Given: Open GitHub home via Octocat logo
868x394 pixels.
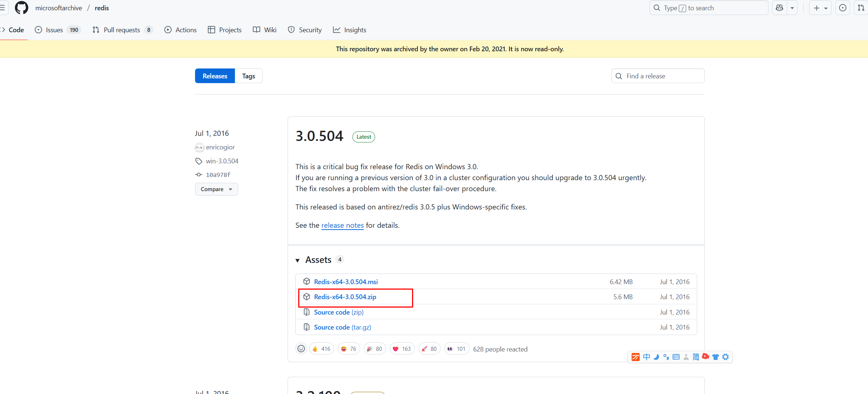Looking at the screenshot, I should coord(22,8).
